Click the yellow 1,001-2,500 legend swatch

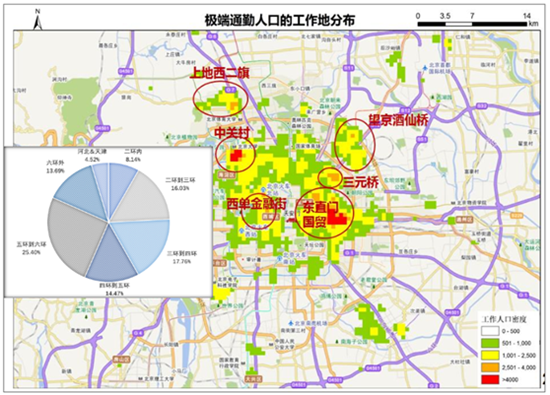[490, 355]
